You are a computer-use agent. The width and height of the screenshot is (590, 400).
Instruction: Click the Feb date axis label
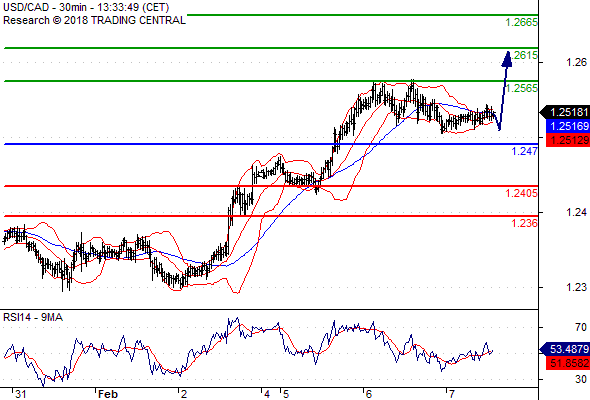[108, 394]
